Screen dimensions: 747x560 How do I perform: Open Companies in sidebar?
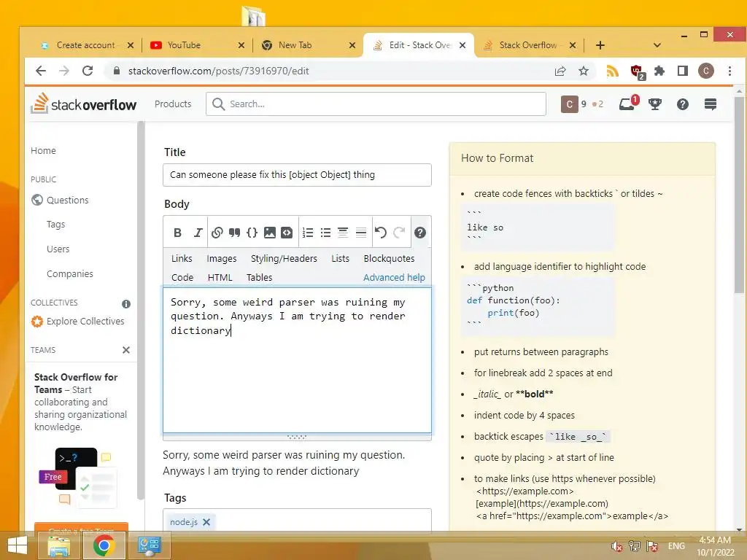pyautogui.click(x=69, y=274)
